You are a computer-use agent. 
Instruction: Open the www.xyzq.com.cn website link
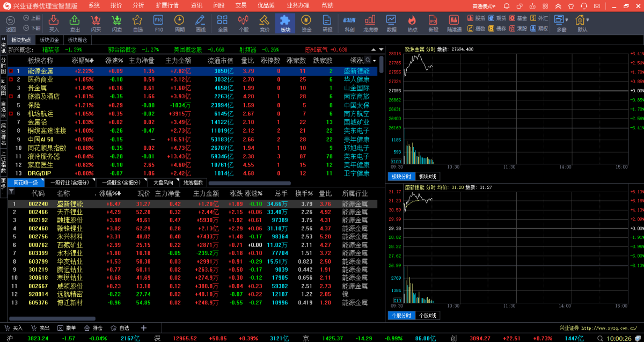click(x=608, y=328)
